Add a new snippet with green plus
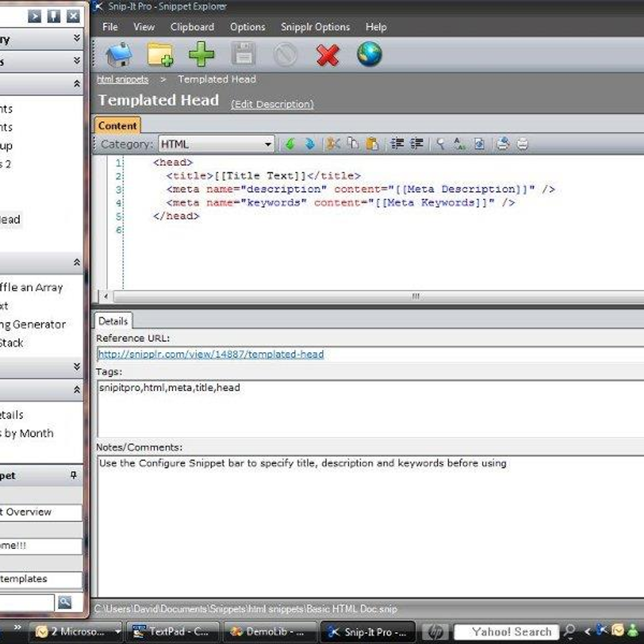This screenshot has height=644, width=644. click(202, 55)
